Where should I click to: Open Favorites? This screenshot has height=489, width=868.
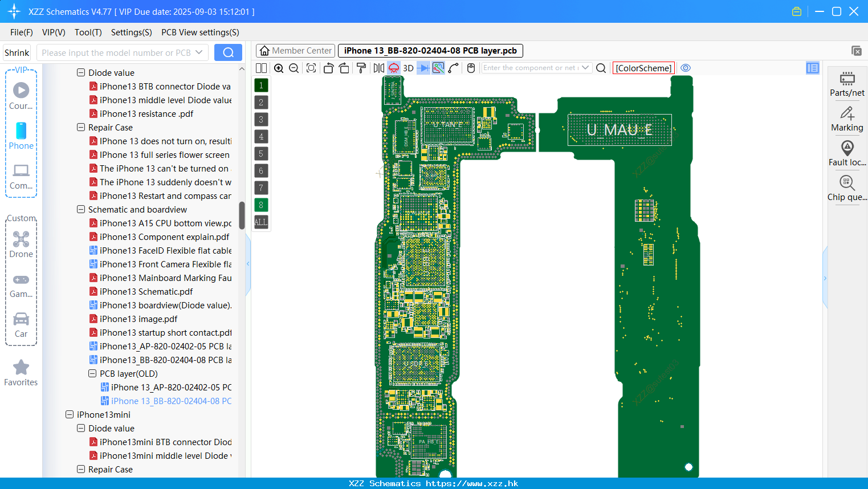pyautogui.click(x=21, y=373)
